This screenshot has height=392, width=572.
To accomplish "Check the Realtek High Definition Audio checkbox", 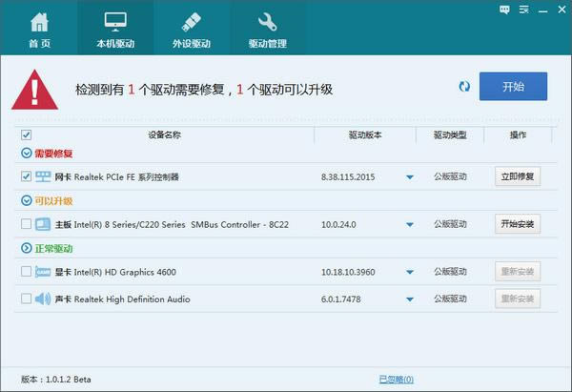I will point(26,299).
